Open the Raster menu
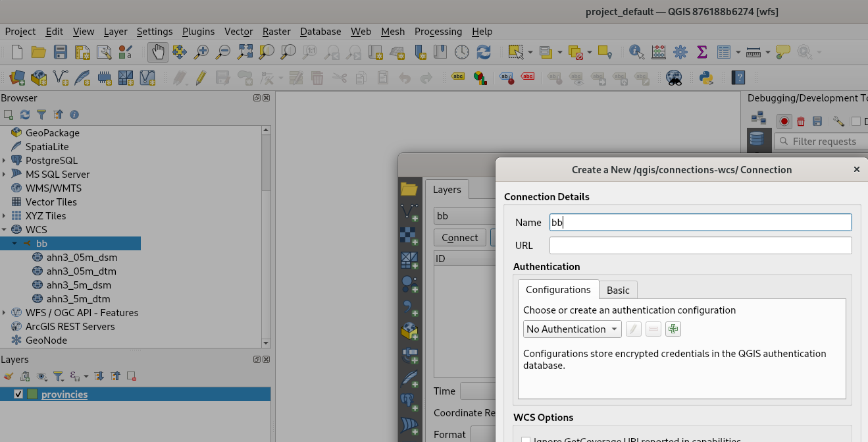868x442 pixels. pyautogui.click(x=276, y=32)
